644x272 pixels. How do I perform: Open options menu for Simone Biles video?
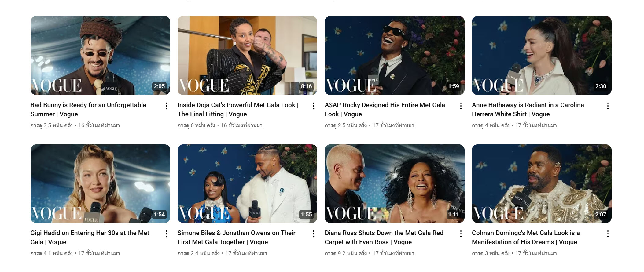tap(313, 234)
